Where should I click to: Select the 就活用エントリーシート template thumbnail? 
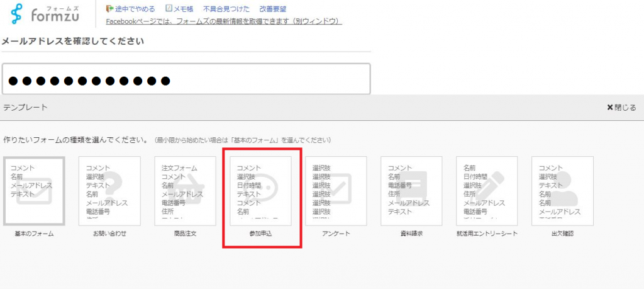(487, 191)
